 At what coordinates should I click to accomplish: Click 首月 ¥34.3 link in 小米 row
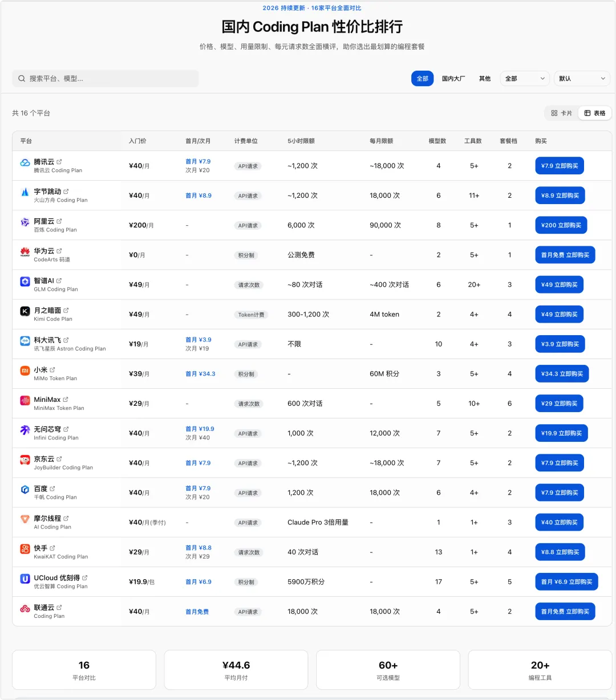[200, 374]
